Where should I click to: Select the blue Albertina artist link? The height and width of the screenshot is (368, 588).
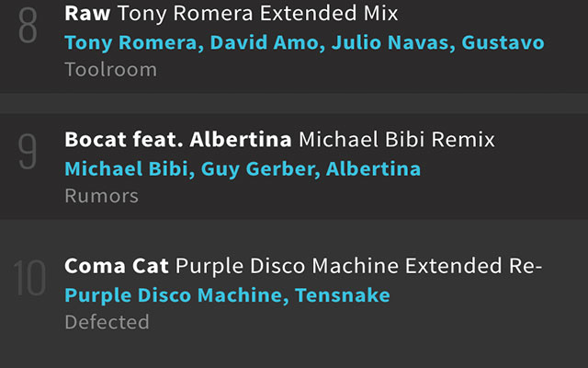pyautogui.click(x=374, y=169)
